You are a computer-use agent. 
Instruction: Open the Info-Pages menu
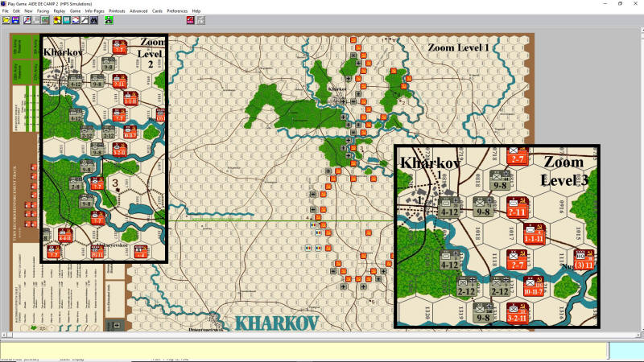(95, 10)
